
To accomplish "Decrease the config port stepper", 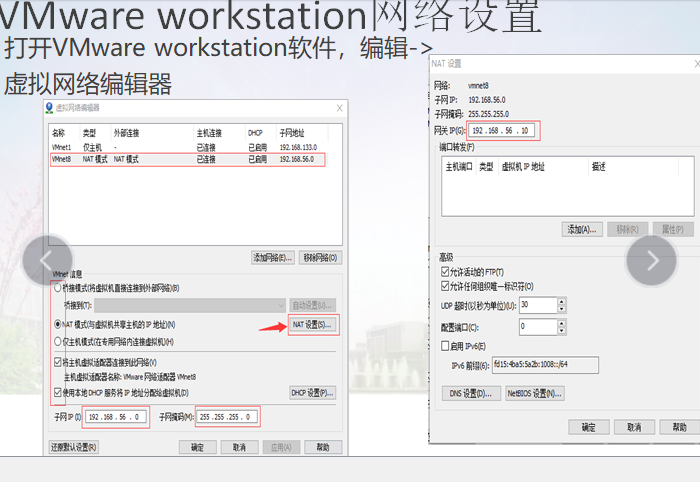I will [x=562, y=331].
